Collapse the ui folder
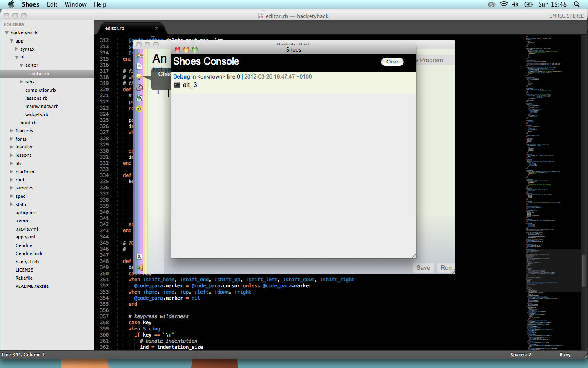This screenshot has height=368, width=588. (16, 57)
